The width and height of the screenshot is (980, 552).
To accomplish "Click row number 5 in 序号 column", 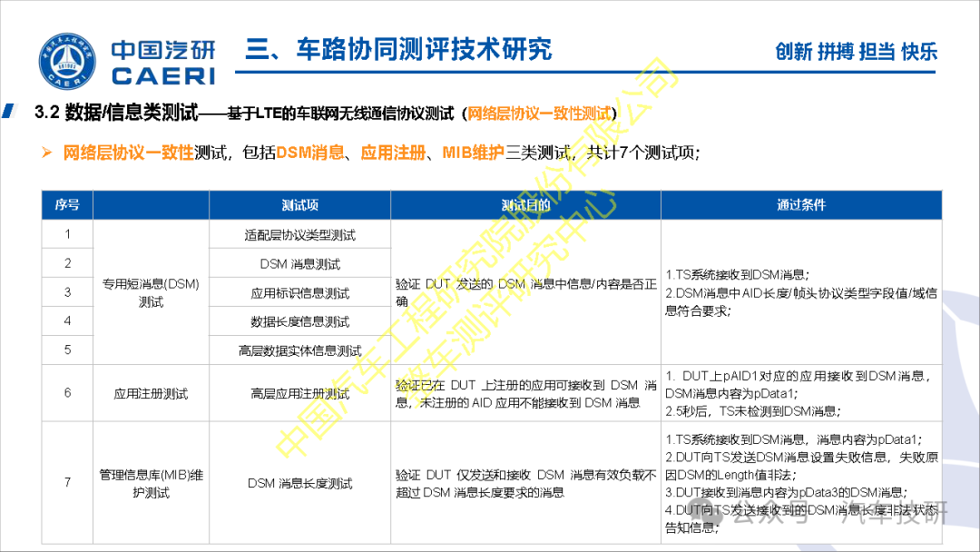I will (67, 350).
